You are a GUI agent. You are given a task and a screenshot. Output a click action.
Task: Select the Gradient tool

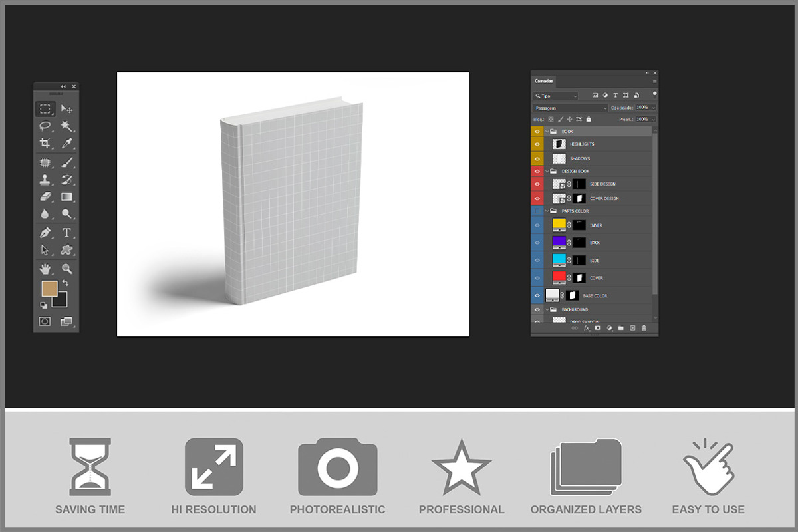tap(67, 197)
